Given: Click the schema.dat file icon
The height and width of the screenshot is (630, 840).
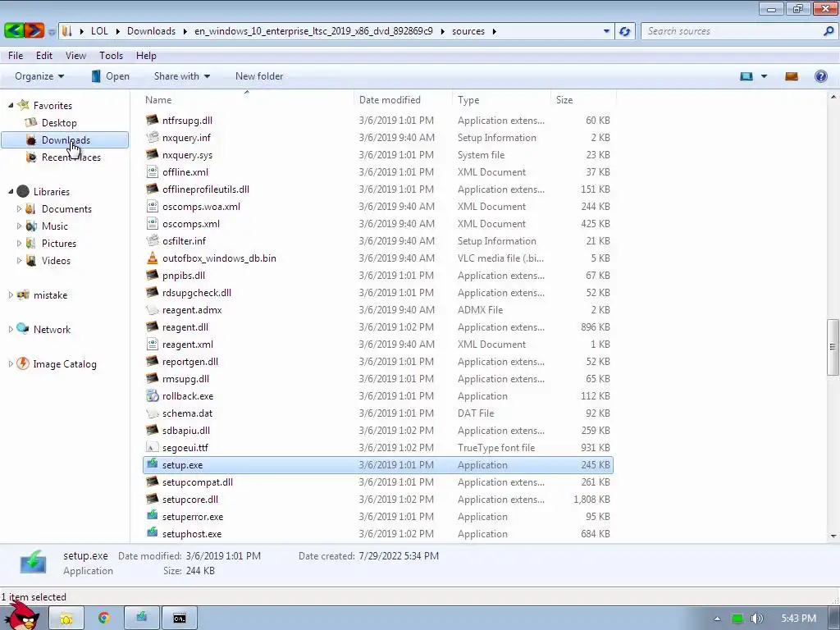Looking at the screenshot, I should 152,413.
